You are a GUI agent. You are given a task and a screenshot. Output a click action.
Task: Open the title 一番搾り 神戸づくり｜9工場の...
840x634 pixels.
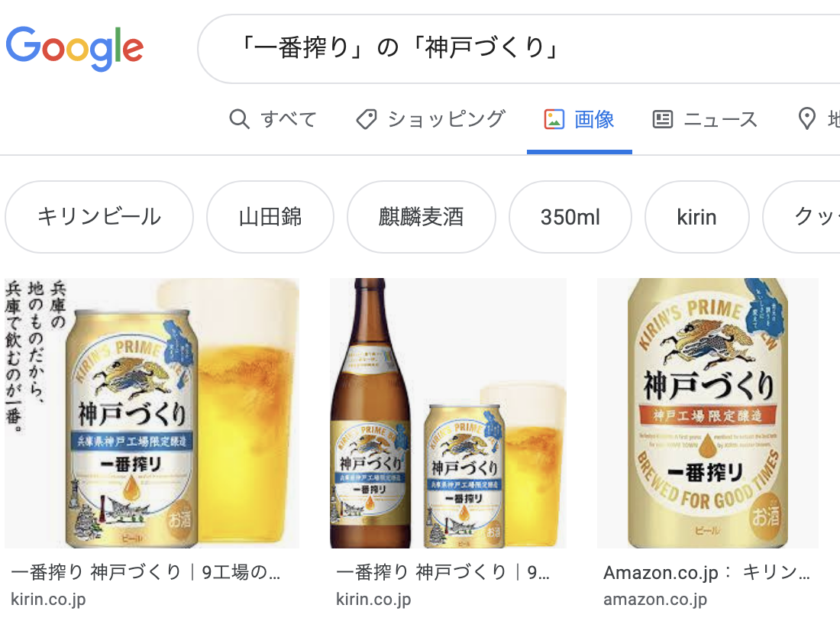pos(145,572)
